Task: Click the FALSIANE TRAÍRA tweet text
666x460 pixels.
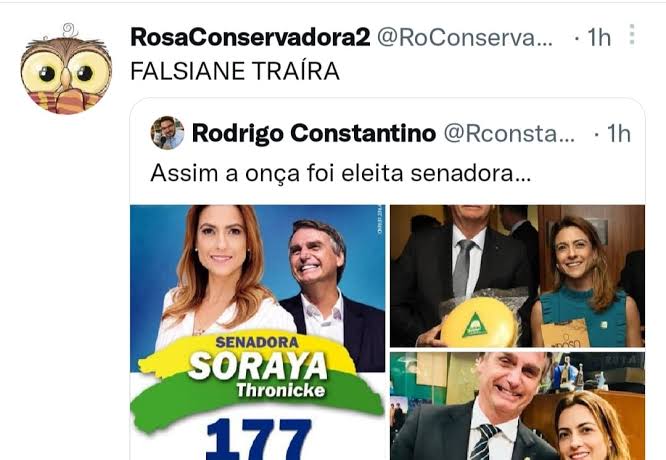Action: tap(235, 71)
